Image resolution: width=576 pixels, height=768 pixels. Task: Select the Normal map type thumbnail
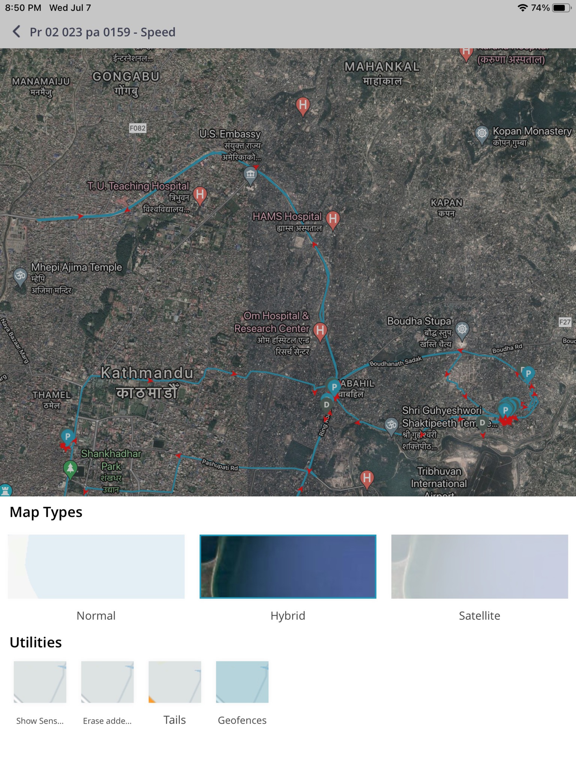click(96, 566)
